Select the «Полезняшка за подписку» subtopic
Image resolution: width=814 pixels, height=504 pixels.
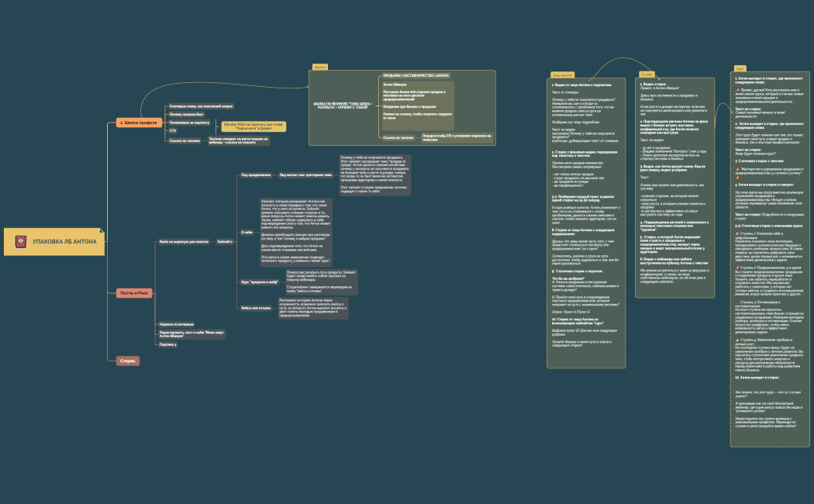[x=190, y=123]
